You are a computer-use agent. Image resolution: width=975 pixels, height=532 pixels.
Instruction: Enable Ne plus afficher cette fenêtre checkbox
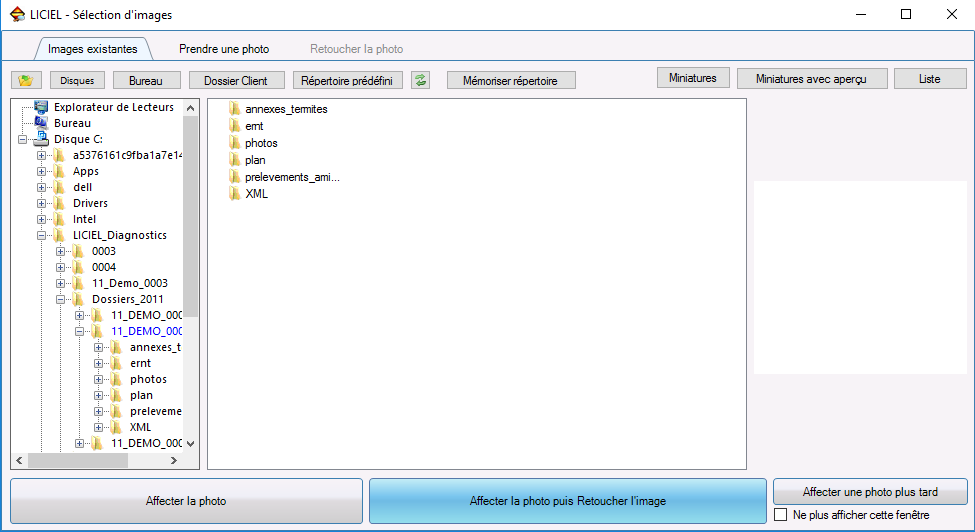[x=781, y=515]
